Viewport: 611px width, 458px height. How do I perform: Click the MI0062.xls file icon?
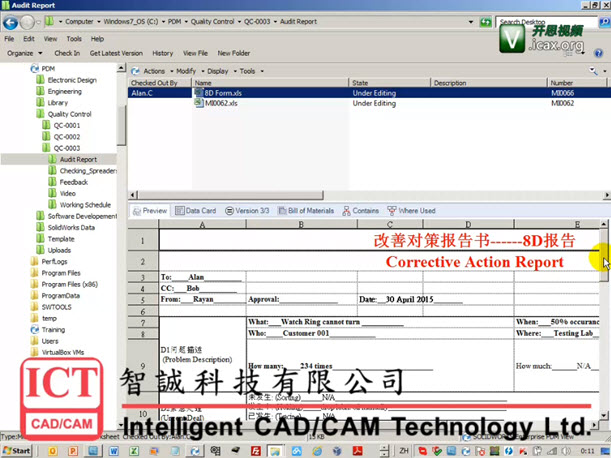pyautogui.click(x=196, y=102)
